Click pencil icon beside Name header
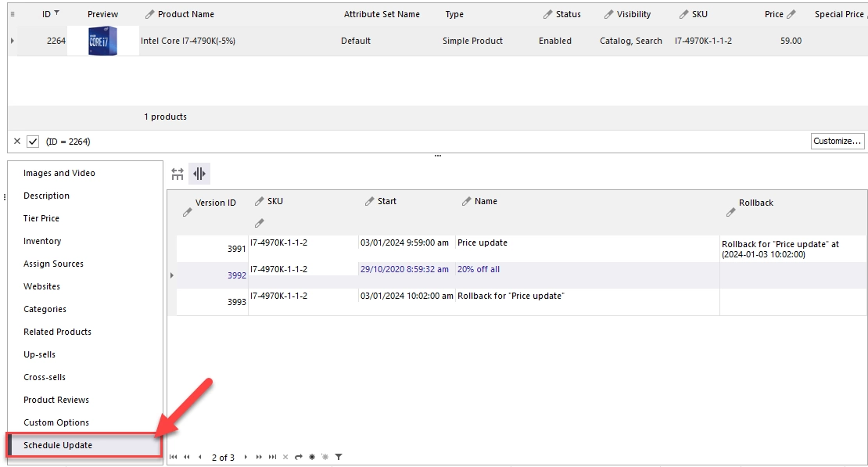 tap(466, 202)
